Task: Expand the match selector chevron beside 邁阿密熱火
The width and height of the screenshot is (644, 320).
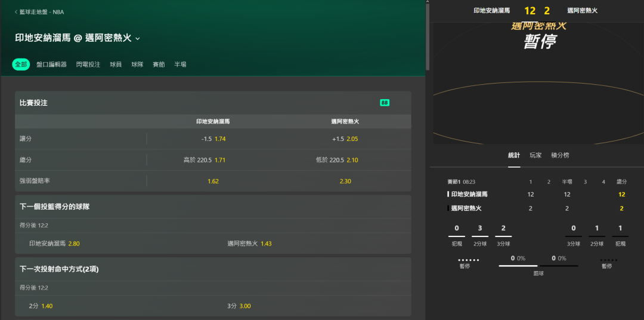Action: 138,38
